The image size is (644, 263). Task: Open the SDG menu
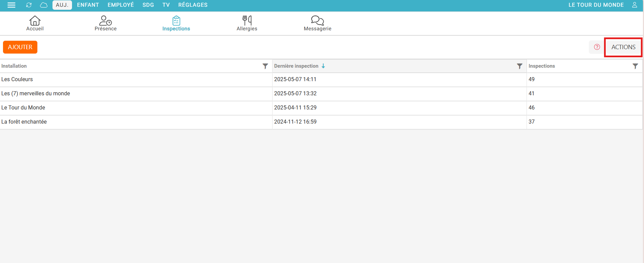[x=148, y=5]
